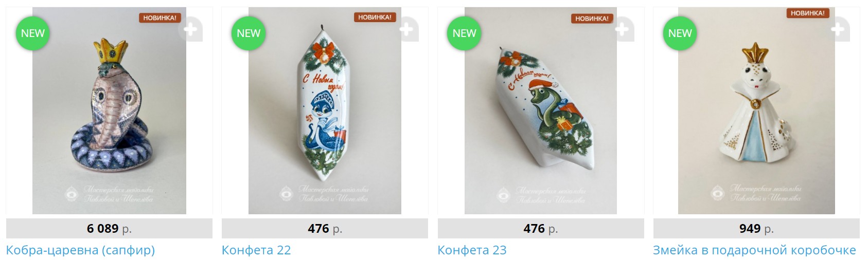Click green NEW badge on Конфета 22

[x=249, y=33]
